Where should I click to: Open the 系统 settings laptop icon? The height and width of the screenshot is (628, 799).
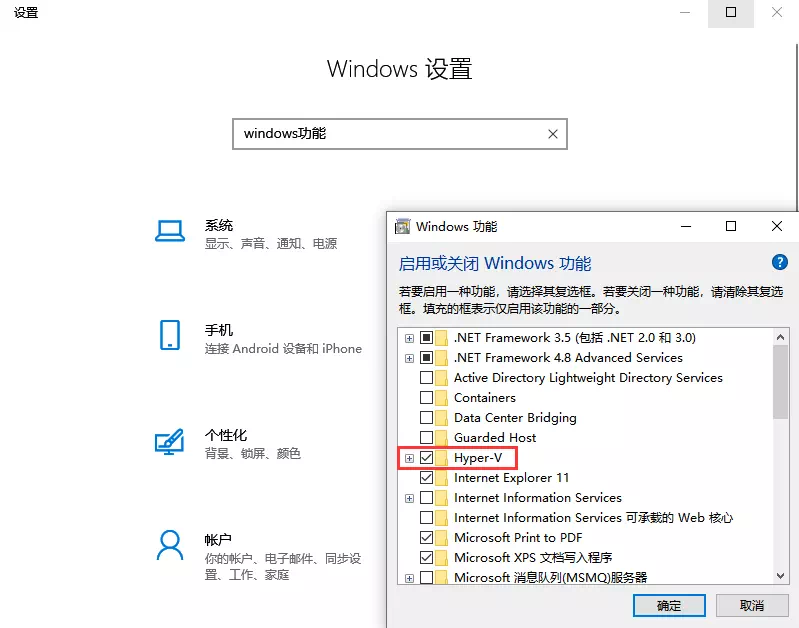point(170,231)
